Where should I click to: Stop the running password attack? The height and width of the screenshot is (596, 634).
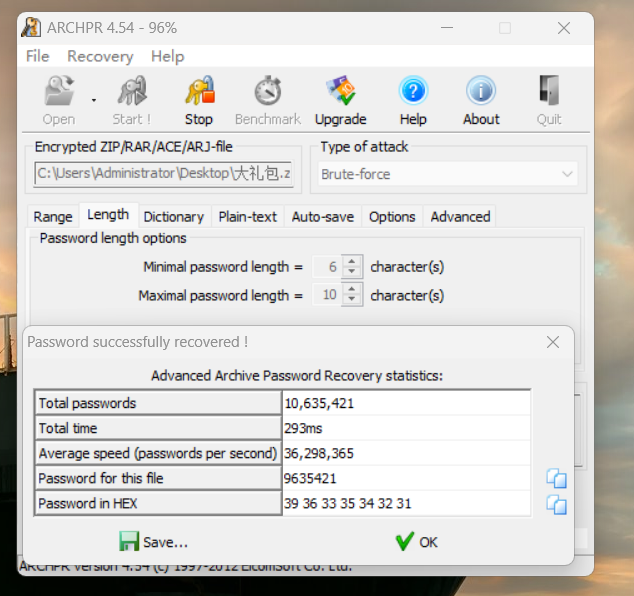[199, 100]
